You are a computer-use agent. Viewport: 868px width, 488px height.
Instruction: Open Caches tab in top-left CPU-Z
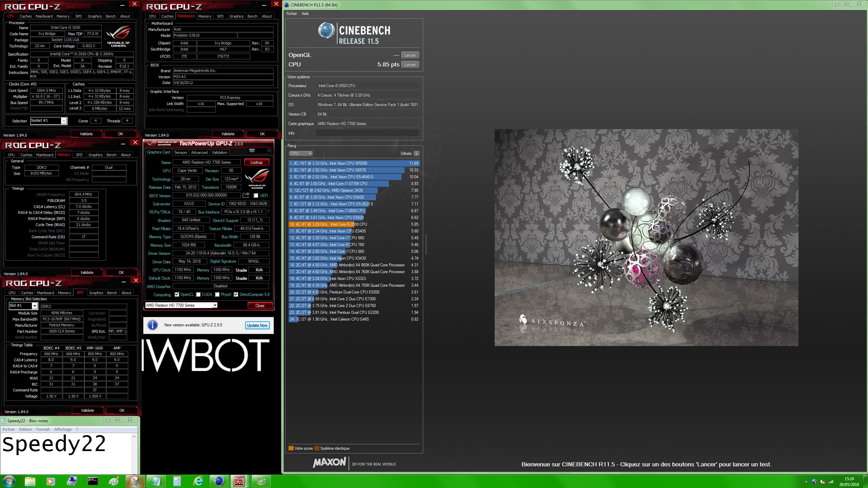pos(25,16)
